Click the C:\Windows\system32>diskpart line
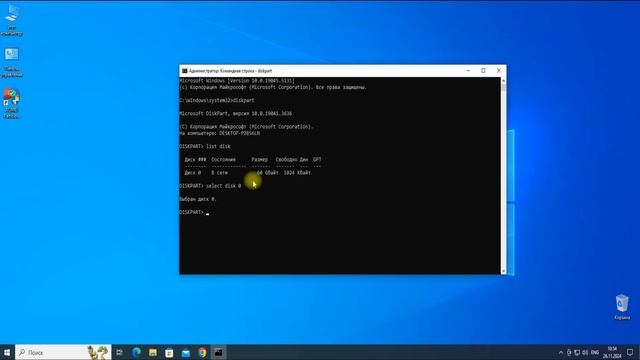The image size is (640, 360). coord(217,100)
